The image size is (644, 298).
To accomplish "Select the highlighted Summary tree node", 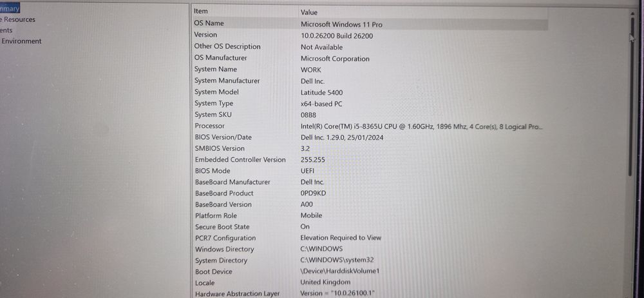I will (10, 8).
